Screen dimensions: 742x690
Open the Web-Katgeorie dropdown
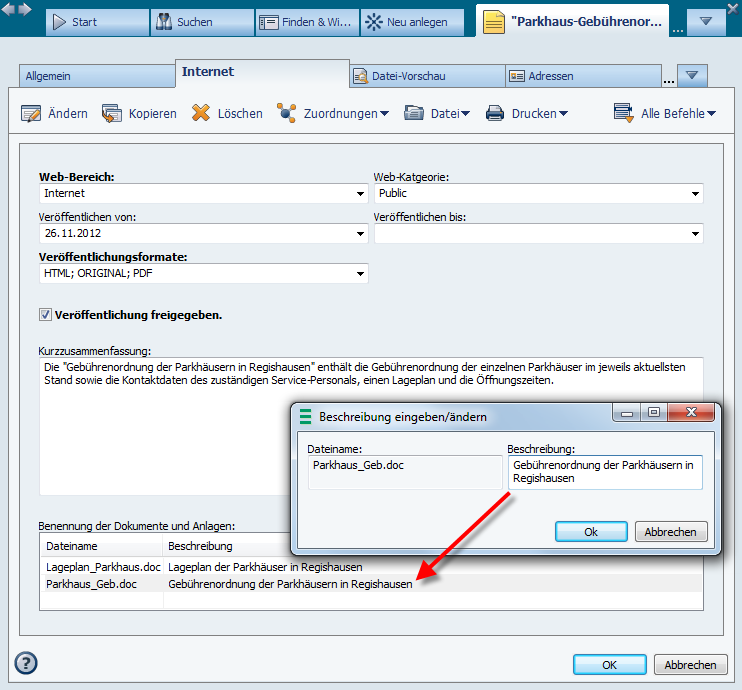[694, 194]
